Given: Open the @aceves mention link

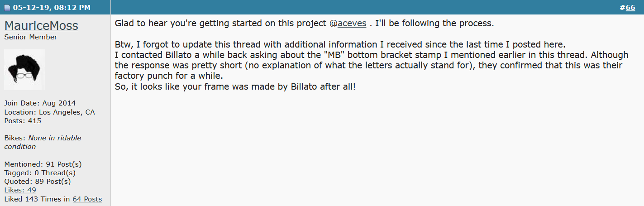Looking at the screenshot, I should pyautogui.click(x=348, y=23).
